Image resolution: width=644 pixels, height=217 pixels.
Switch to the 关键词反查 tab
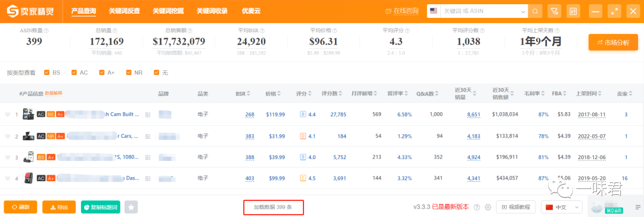[x=124, y=11]
